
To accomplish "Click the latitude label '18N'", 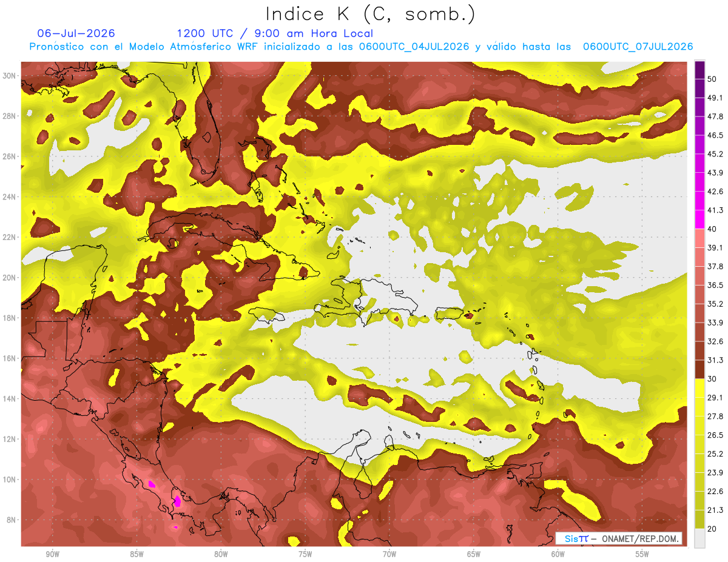I will point(10,318).
